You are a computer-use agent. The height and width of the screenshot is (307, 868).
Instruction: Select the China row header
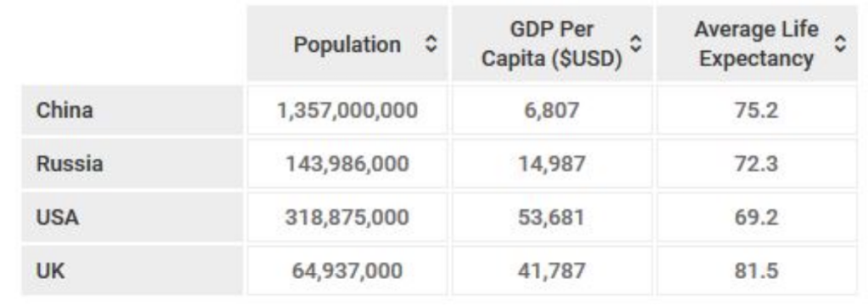coord(131,110)
